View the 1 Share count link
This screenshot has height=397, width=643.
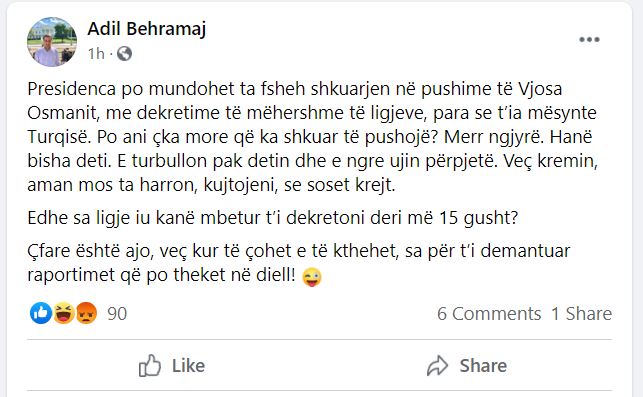click(x=581, y=314)
